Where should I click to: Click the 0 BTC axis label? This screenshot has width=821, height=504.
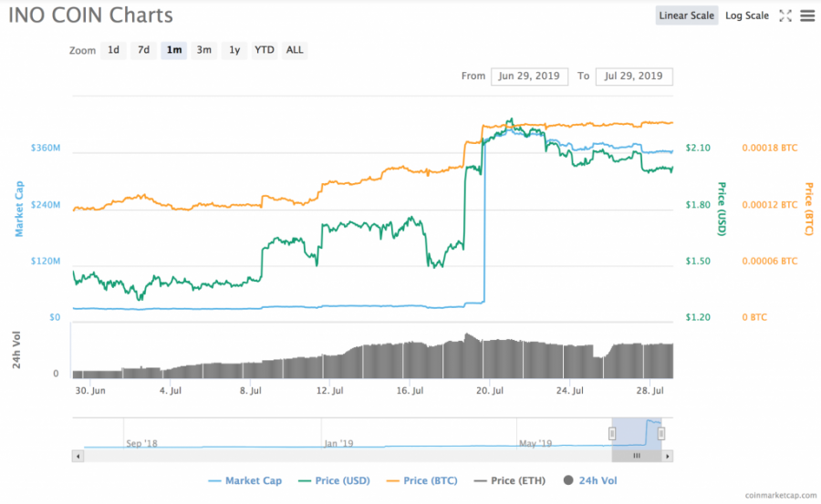[754, 317]
